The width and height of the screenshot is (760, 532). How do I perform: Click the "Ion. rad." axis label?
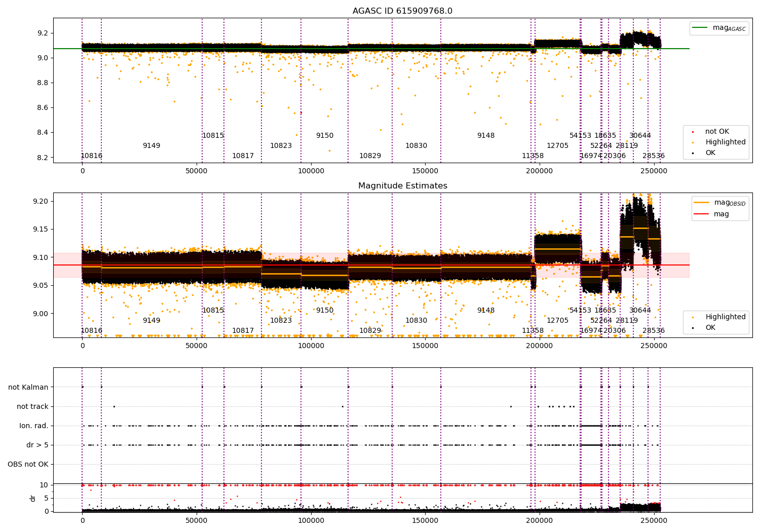point(34,426)
